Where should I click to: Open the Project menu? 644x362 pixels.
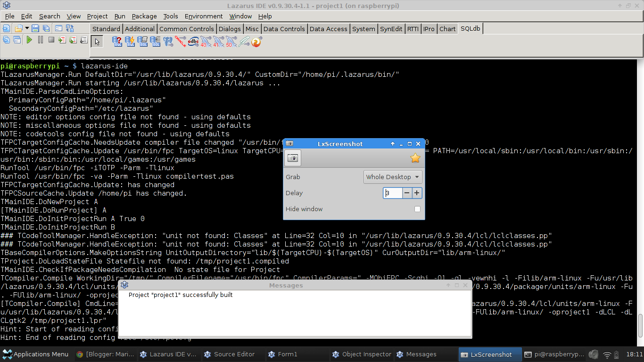97,16
